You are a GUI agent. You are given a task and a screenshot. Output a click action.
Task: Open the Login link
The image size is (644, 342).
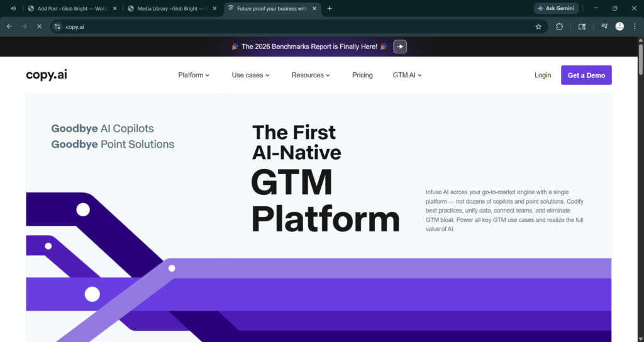[542, 75]
